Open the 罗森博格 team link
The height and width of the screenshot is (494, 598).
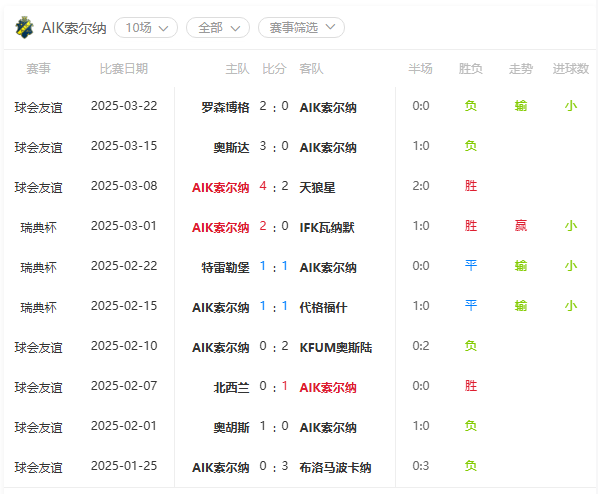pyautogui.click(x=225, y=108)
